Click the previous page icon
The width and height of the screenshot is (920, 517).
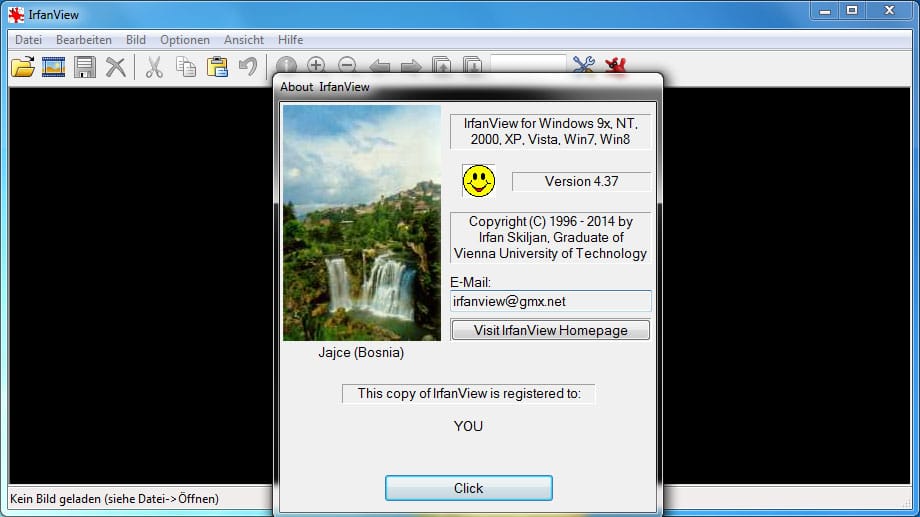click(442, 65)
